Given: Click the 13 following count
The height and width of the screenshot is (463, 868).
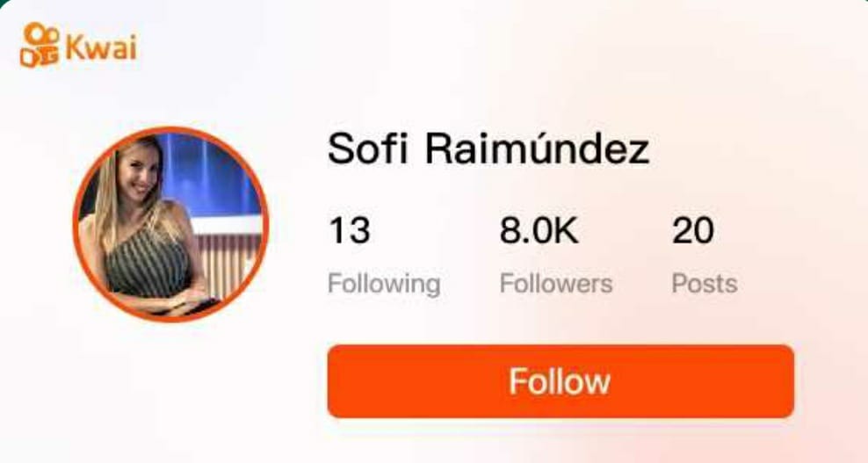Looking at the screenshot, I should (x=350, y=230).
